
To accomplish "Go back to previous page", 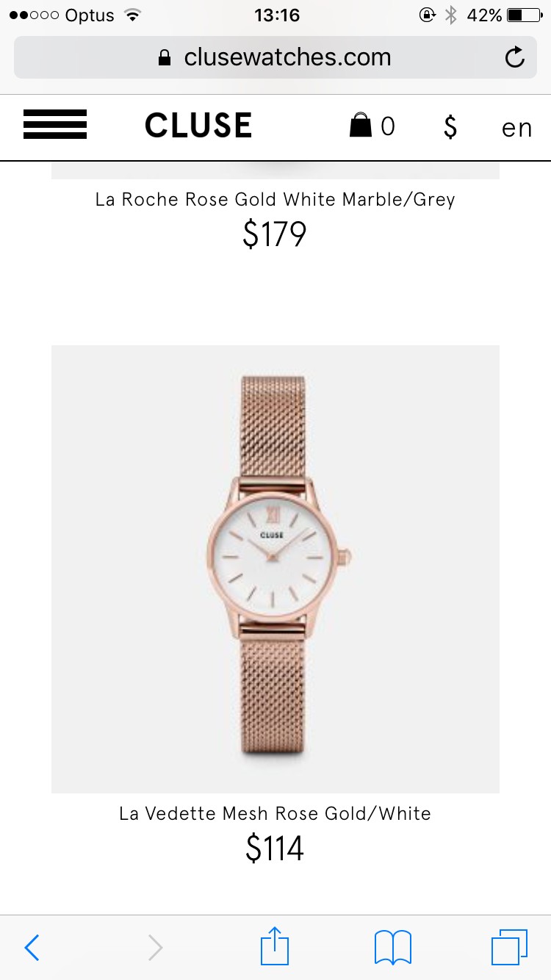I will 32,948.
